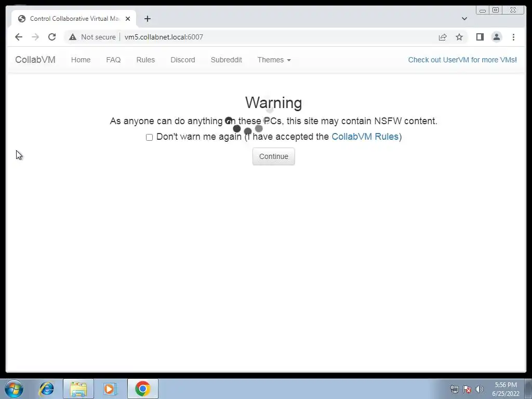Image resolution: width=532 pixels, height=399 pixels.
Task: Click the Chrome taskbar icon
Action: click(x=143, y=389)
